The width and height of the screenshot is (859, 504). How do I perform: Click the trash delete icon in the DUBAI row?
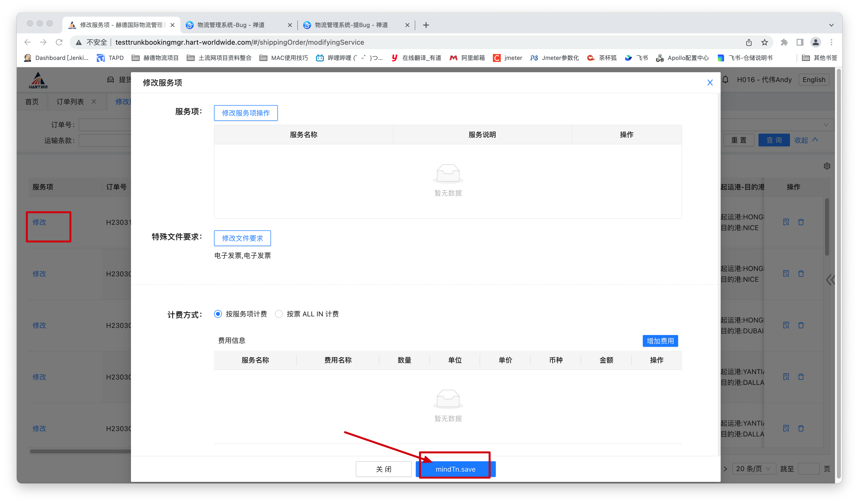point(801,325)
